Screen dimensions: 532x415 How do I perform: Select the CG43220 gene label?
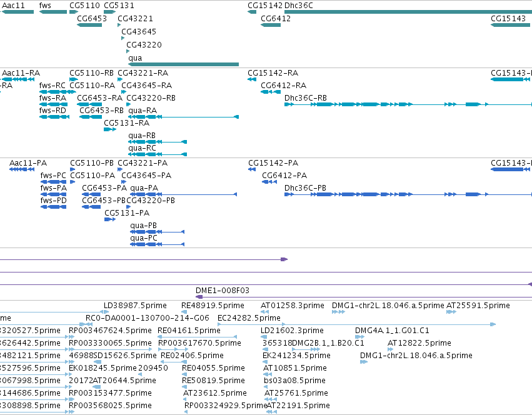[x=144, y=45]
